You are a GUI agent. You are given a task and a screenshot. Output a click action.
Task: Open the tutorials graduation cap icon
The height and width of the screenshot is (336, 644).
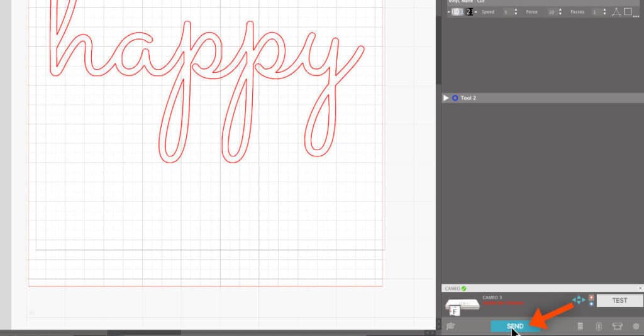tap(450, 326)
